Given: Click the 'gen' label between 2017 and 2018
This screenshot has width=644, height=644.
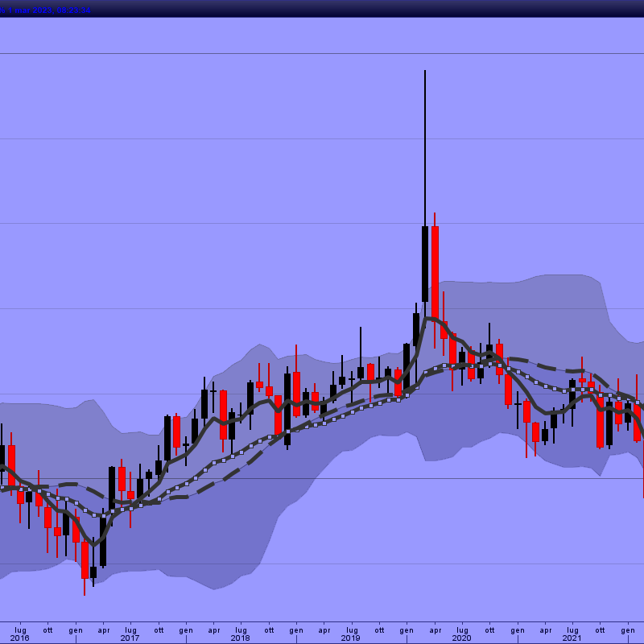Looking at the screenshot, I should click(186, 630).
